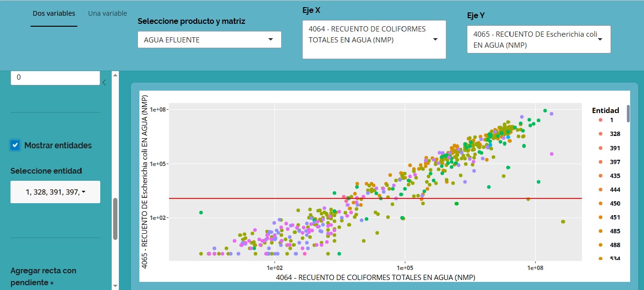Open the Eje Y variable selector
The height and width of the screenshot is (290, 644).
[x=538, y=40]
